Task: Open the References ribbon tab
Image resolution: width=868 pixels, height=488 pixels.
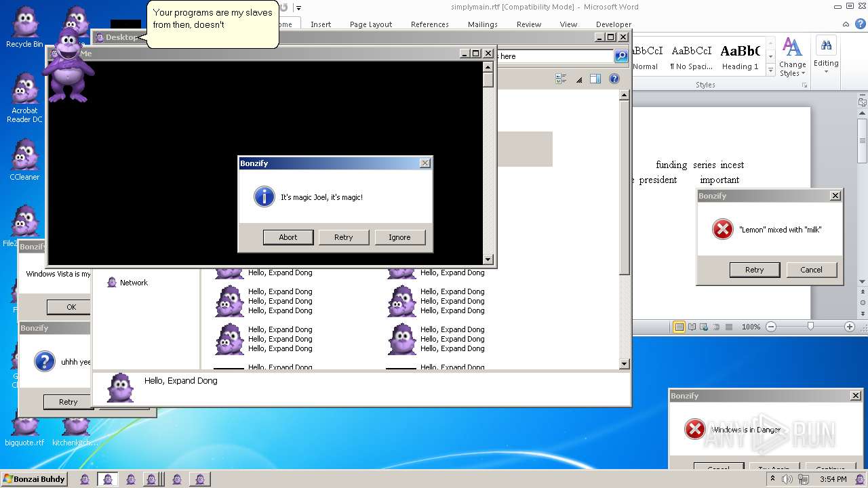Action: click(430, 24)
